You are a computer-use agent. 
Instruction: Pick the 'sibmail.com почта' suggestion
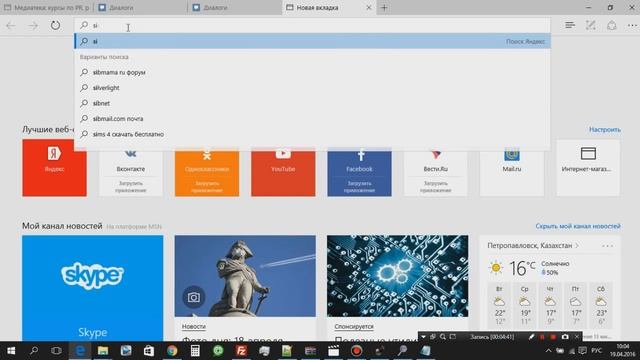[x=312, y=119]
